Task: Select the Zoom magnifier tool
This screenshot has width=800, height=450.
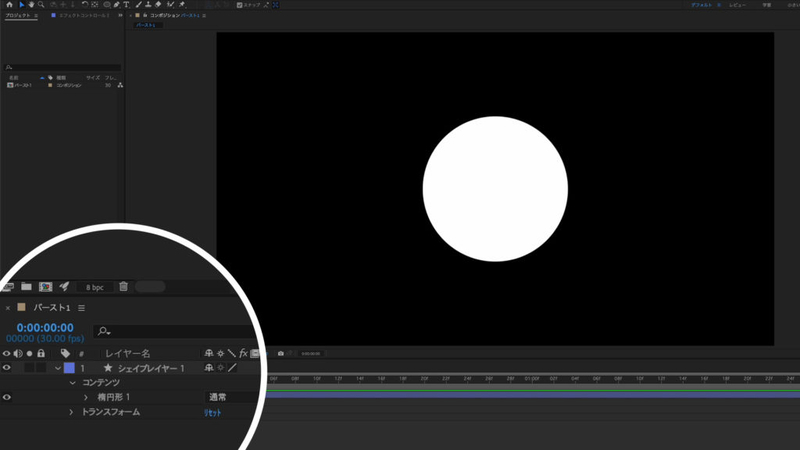Action: [41, 5]
